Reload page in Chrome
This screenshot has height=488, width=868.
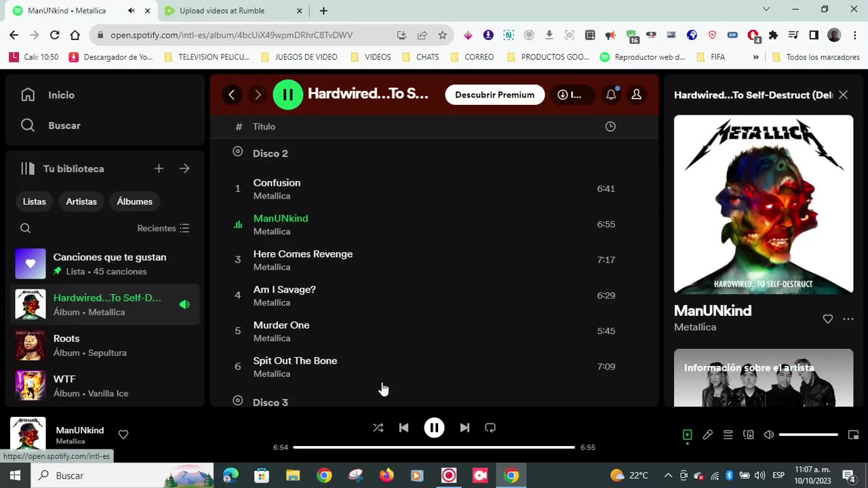[54, 35]
